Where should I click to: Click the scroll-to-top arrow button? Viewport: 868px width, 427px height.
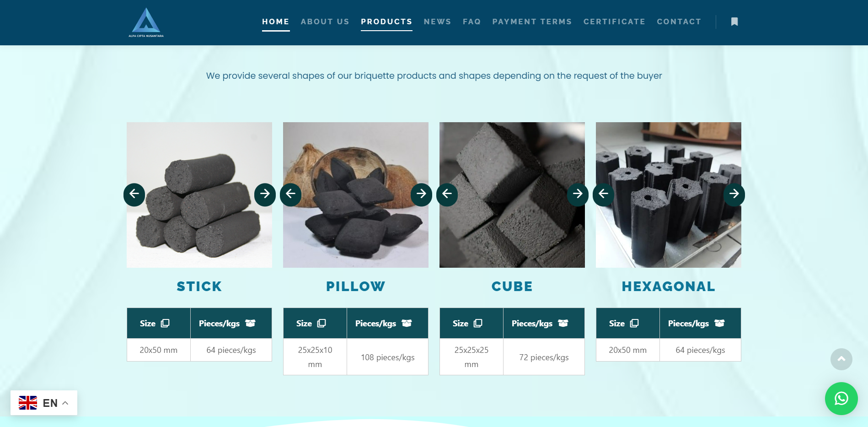click(x=841, y=359)
